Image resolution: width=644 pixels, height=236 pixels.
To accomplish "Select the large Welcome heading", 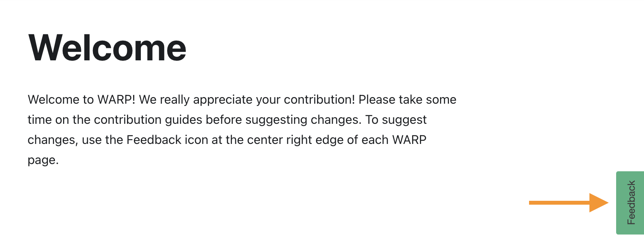I will (107, 48).
